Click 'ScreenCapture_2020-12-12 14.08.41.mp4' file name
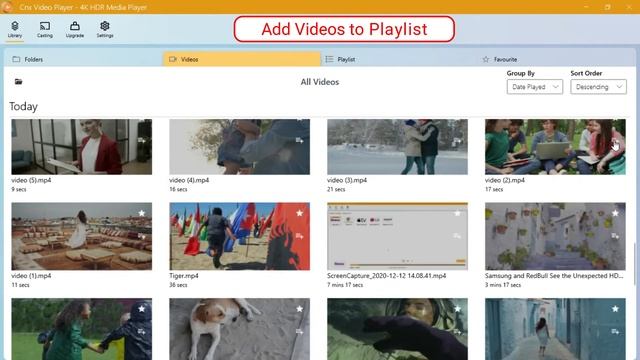 point(387,276)
